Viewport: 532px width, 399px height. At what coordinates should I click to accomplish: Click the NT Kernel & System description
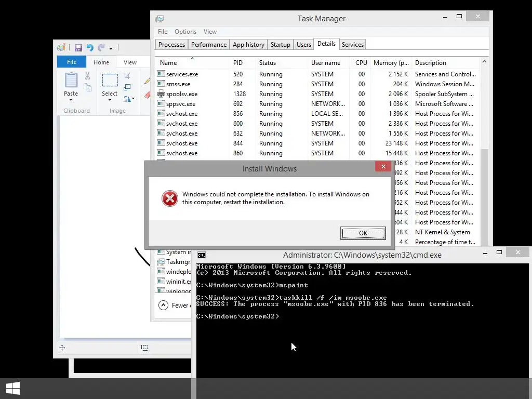443,232
